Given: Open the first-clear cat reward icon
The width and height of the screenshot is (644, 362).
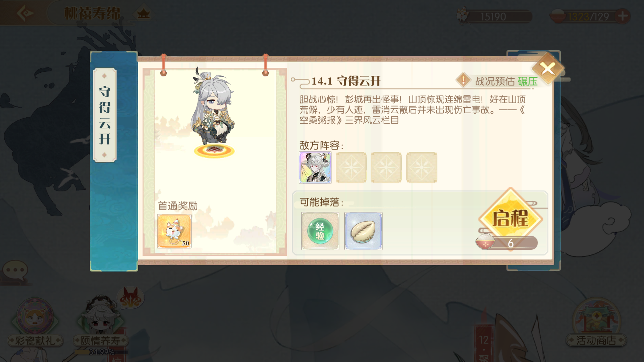Looking at the screenshot, I should click(x=174, y=231).
